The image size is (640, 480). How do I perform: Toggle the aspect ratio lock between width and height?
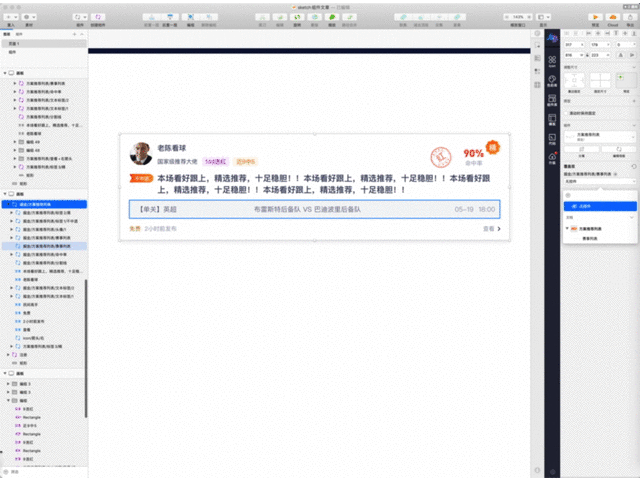(x=587, y=55)
